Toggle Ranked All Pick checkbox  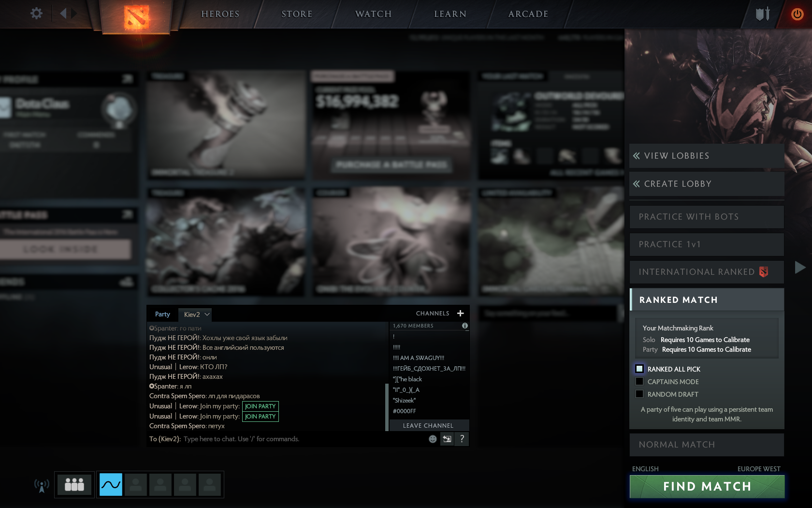point(639,369)
